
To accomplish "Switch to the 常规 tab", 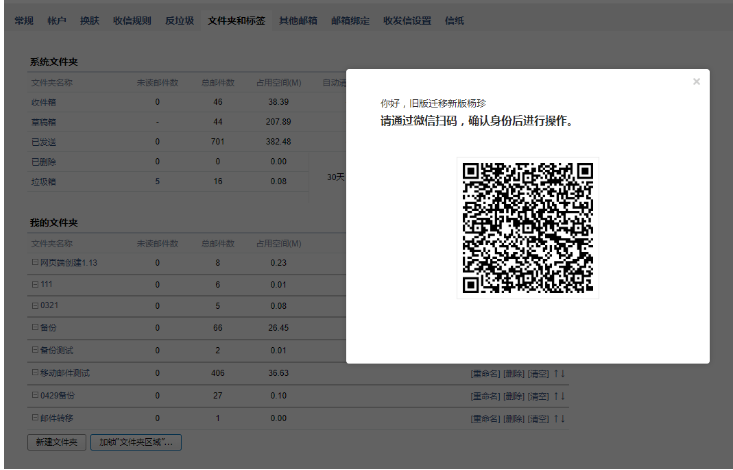I will pos(23,20).
